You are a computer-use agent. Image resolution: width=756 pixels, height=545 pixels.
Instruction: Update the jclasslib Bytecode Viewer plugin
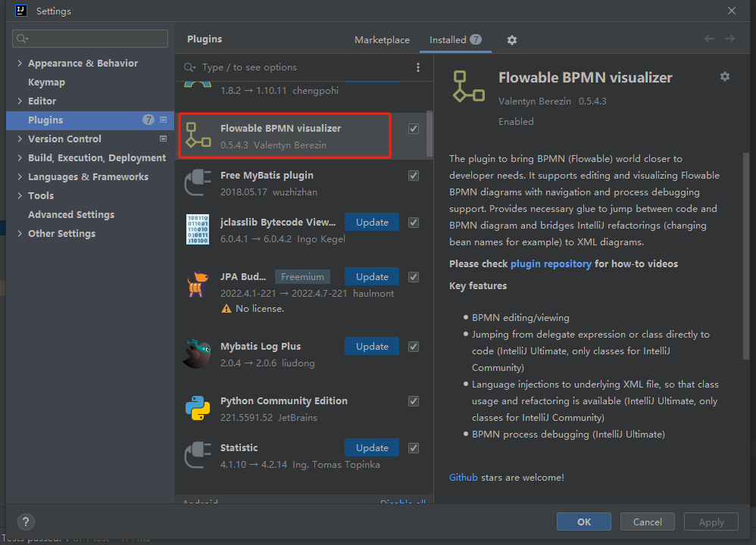pyautogui.click(x=372, y=222)
